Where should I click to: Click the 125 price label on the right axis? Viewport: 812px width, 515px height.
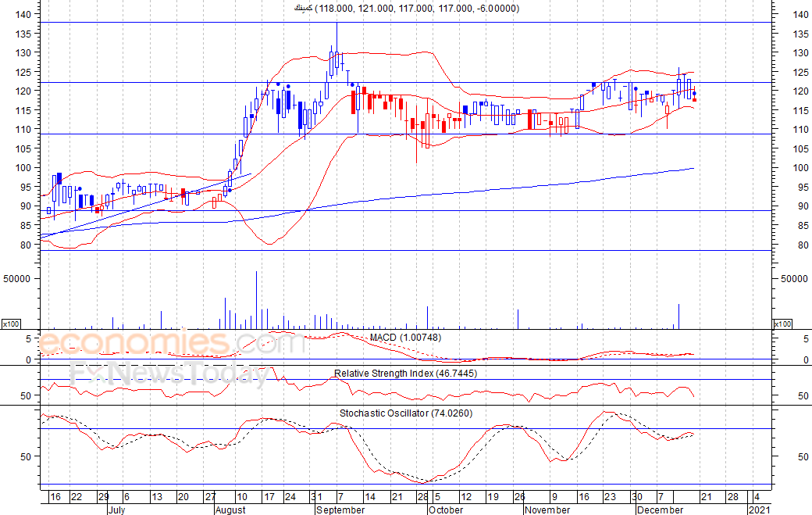point(800,72)
